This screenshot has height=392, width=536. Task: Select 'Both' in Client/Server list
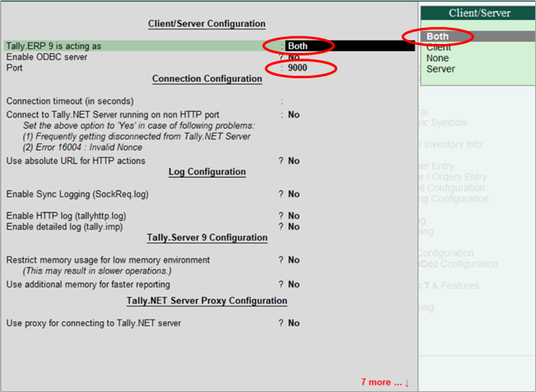tap(478, 36)
